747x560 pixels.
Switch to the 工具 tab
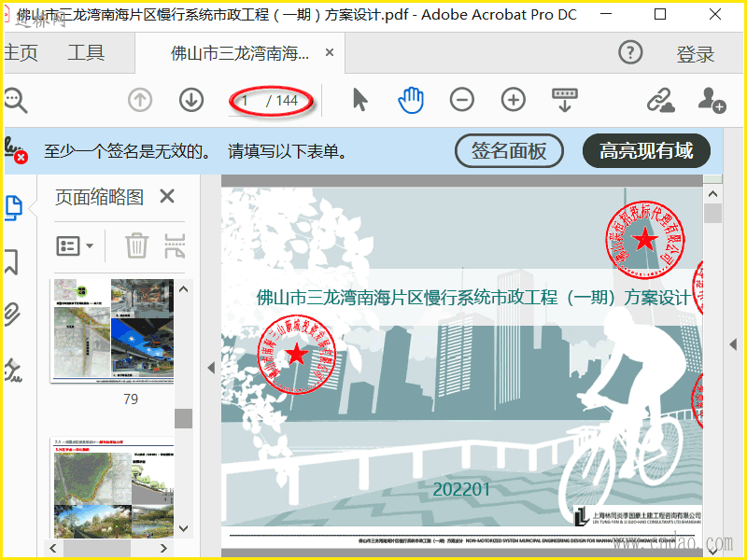coord(86,53)
